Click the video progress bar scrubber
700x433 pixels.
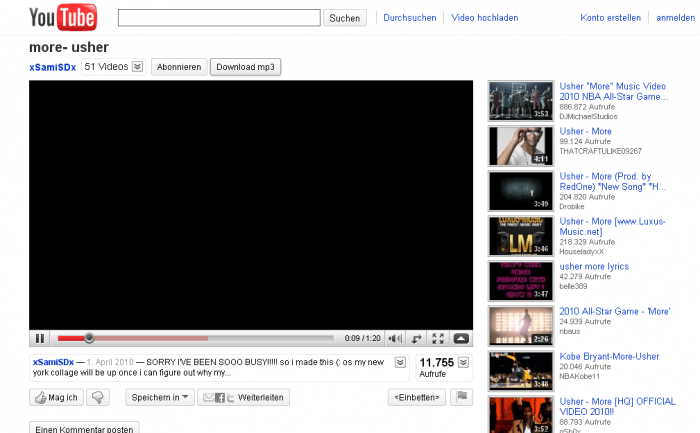click(x=89, y=338)
